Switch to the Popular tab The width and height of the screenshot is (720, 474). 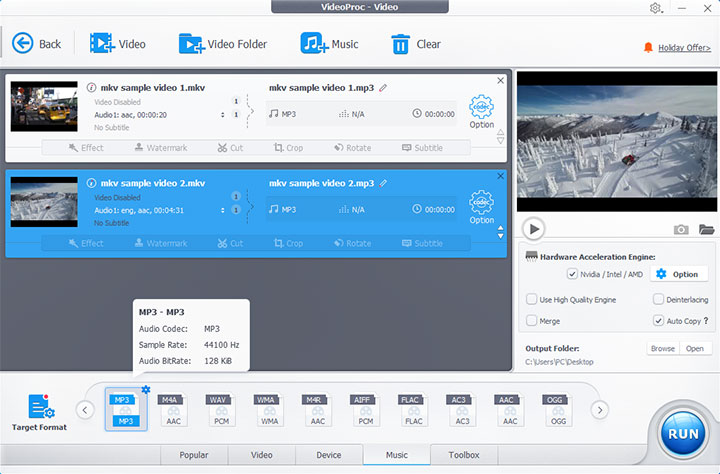click(193, 455)
